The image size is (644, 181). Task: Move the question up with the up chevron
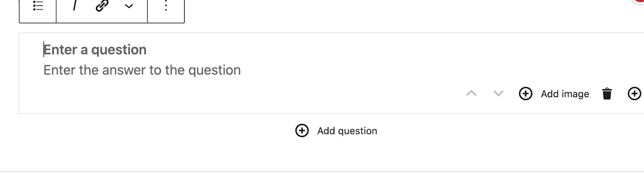click(x=471, y=93)
